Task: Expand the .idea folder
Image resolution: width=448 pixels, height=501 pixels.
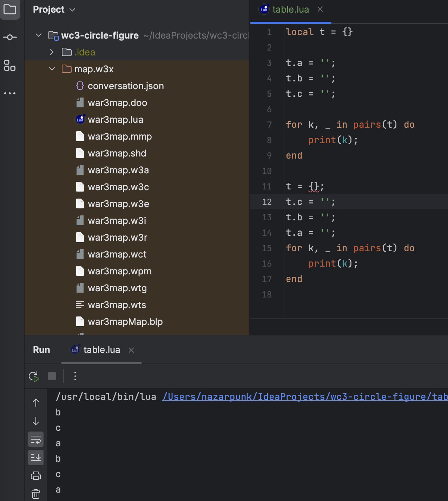Action: click(52, 52)
